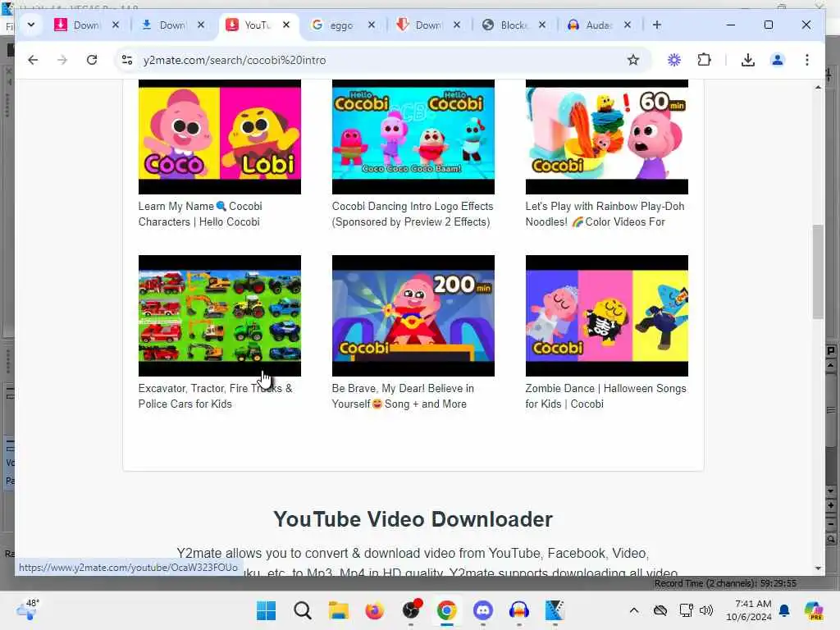Show hidden system tray icons
840x630 pixels.
tap(634, 610)
